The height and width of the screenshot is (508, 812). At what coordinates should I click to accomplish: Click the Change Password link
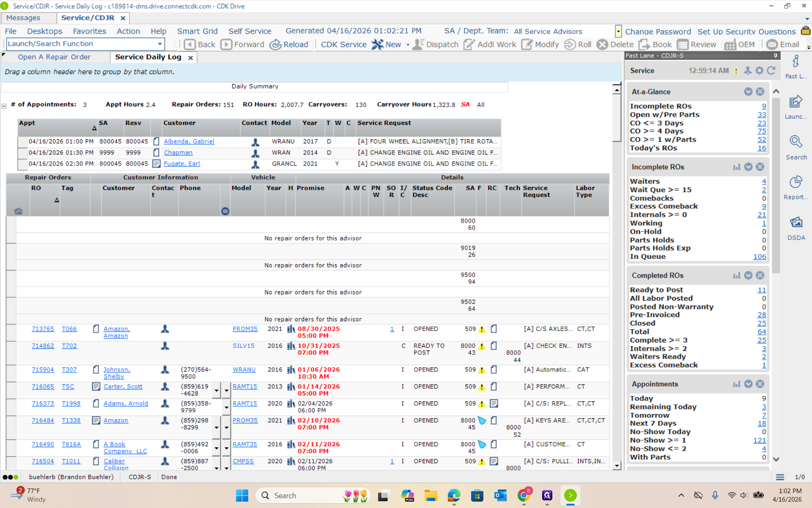tap(658, 31)
